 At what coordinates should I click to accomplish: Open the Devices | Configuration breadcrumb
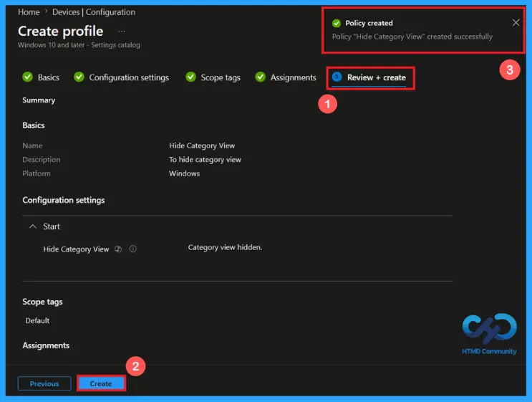94,12
